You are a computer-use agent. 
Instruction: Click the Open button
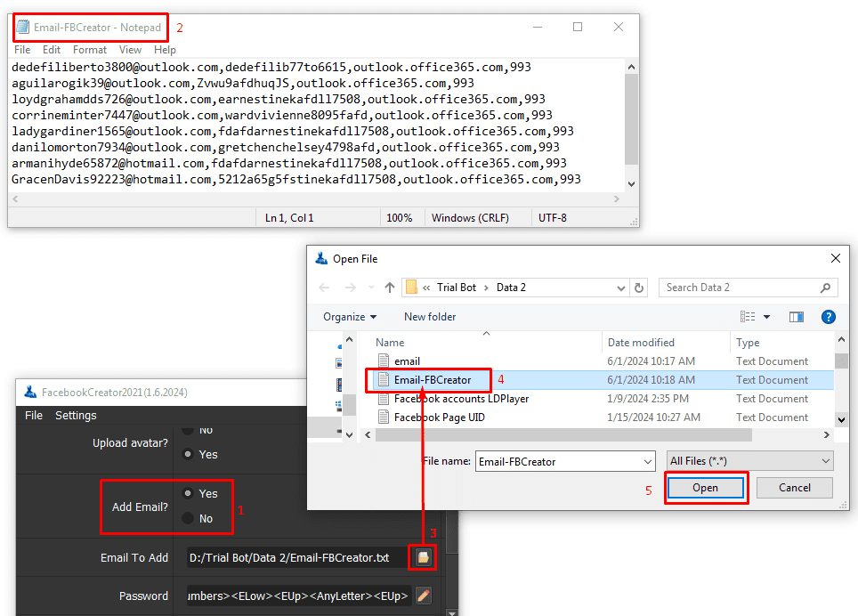point(705,488)
